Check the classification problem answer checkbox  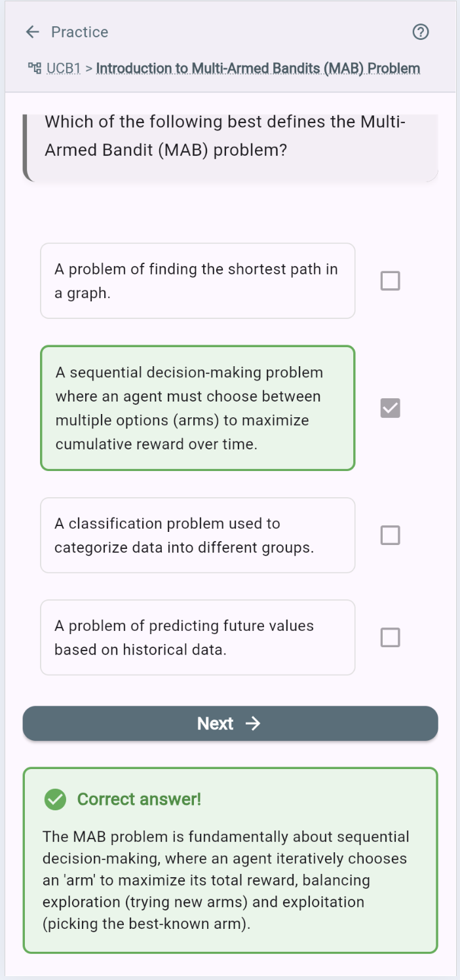pos(390,535)
